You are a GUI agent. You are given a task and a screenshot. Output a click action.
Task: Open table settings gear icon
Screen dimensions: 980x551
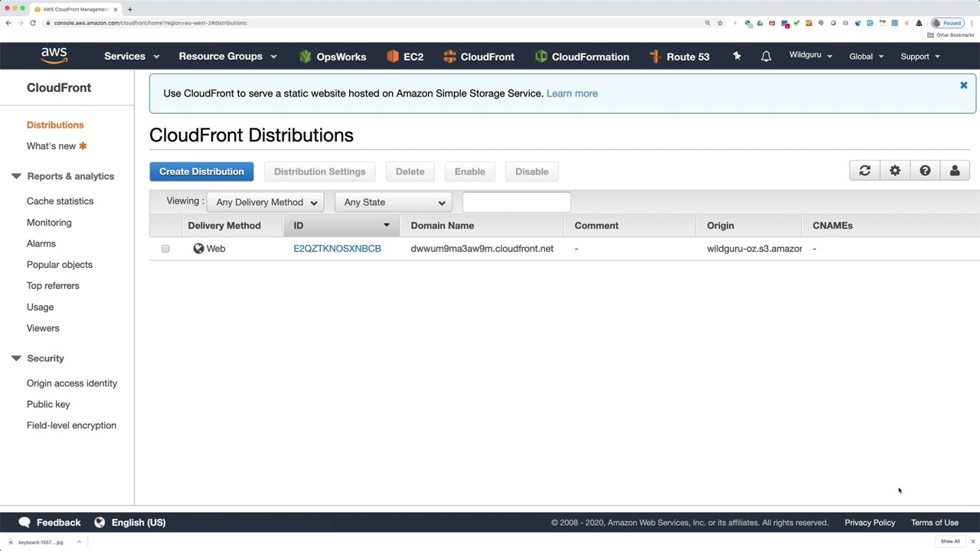(895, 171)
